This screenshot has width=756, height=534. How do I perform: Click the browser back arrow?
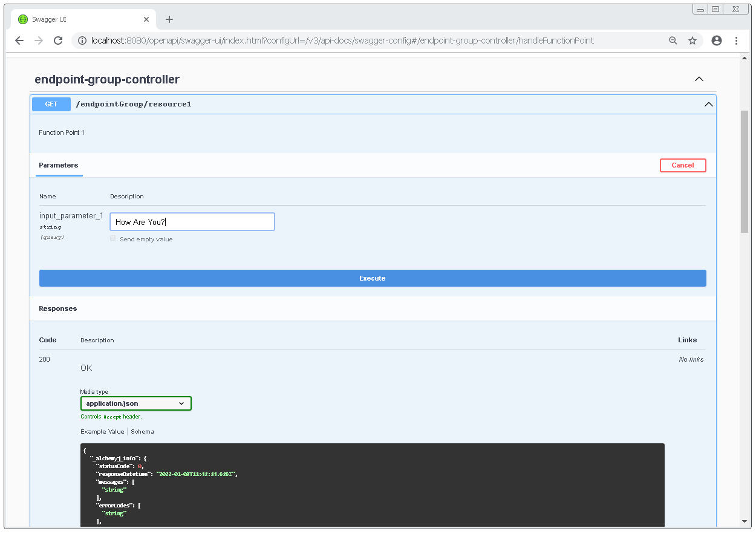click(19, 41)
